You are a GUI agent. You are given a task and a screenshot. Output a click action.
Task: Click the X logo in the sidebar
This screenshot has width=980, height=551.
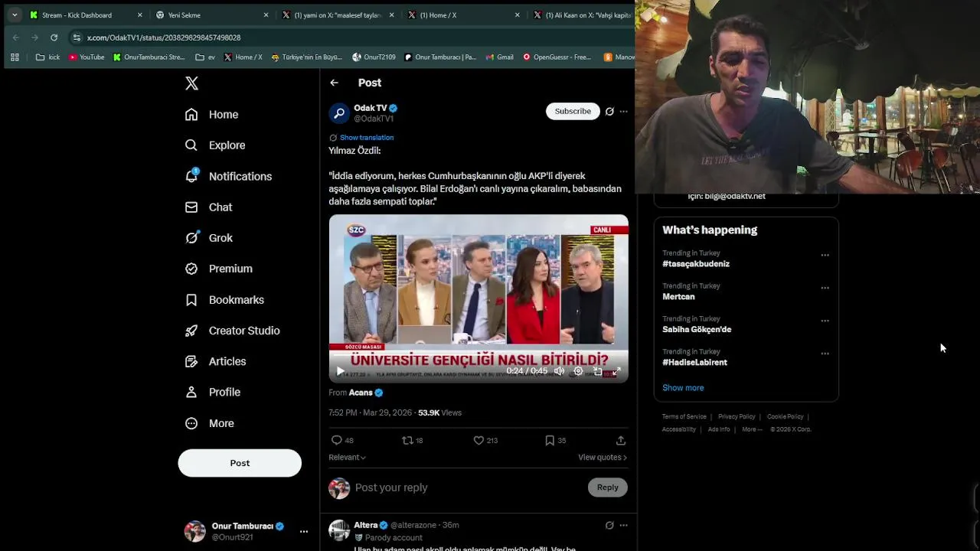tap(192, 83)
